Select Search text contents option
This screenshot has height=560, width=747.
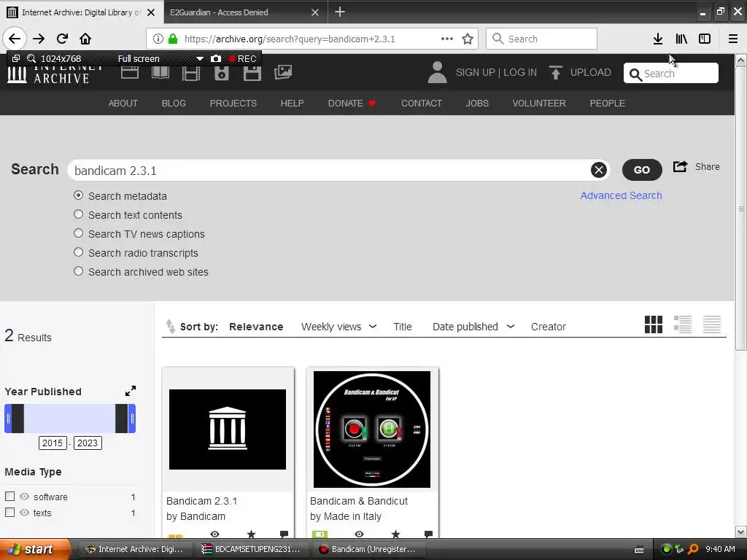click(x=78, y=214)
